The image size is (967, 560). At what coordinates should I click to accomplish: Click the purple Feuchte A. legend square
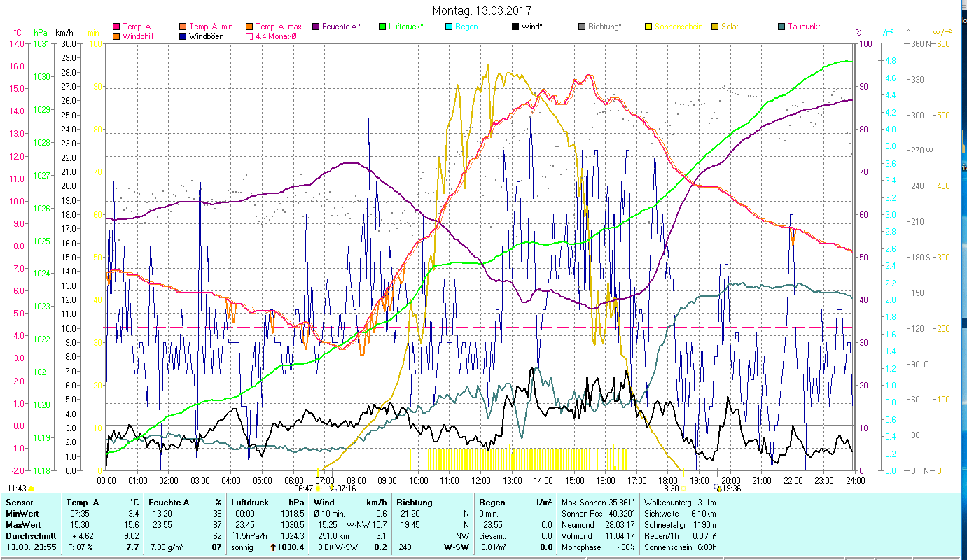pos(315,27)
